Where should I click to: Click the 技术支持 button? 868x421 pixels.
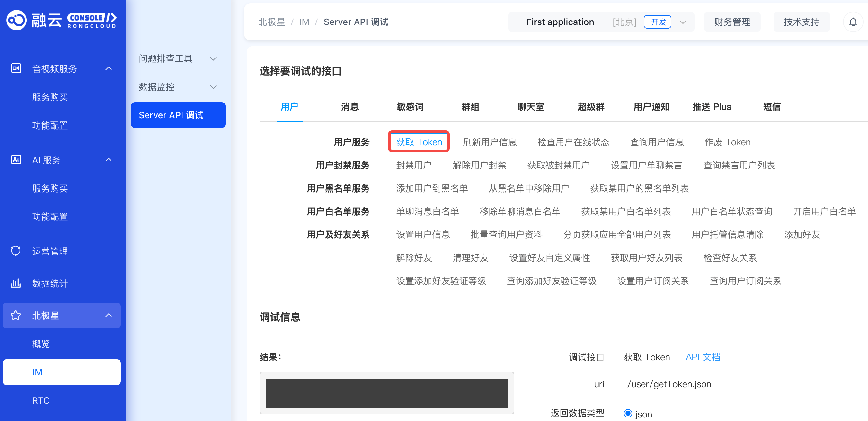click(x=802, y=22)
